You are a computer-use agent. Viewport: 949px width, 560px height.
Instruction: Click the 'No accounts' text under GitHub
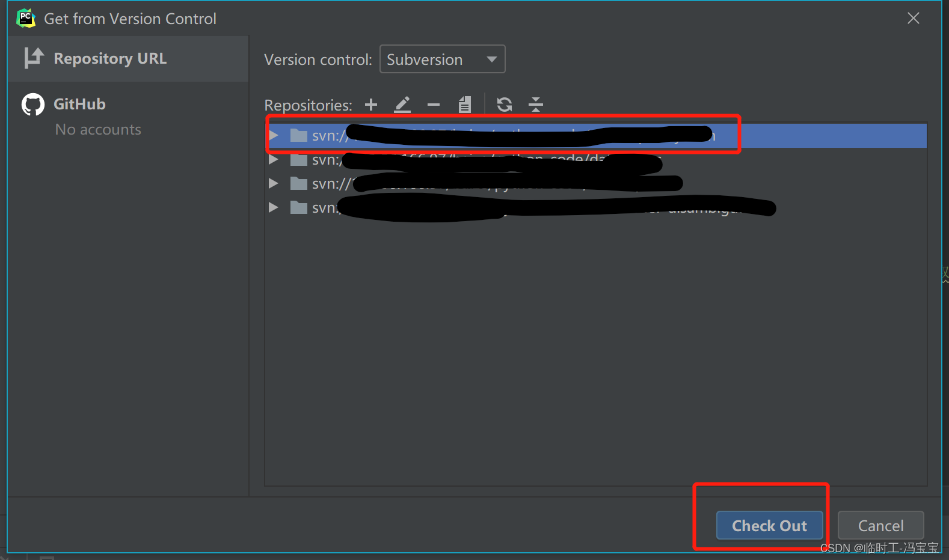pos(98,129)
